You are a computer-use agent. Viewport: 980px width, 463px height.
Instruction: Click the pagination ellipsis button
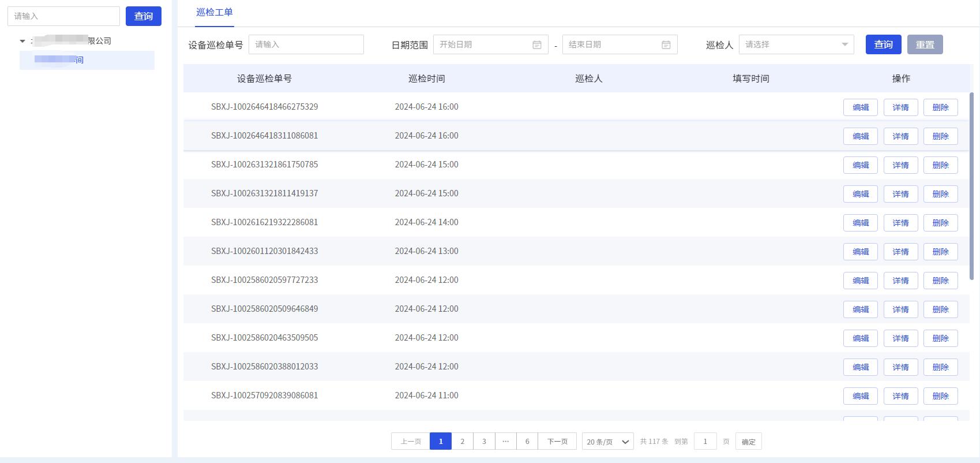point(505,442)
